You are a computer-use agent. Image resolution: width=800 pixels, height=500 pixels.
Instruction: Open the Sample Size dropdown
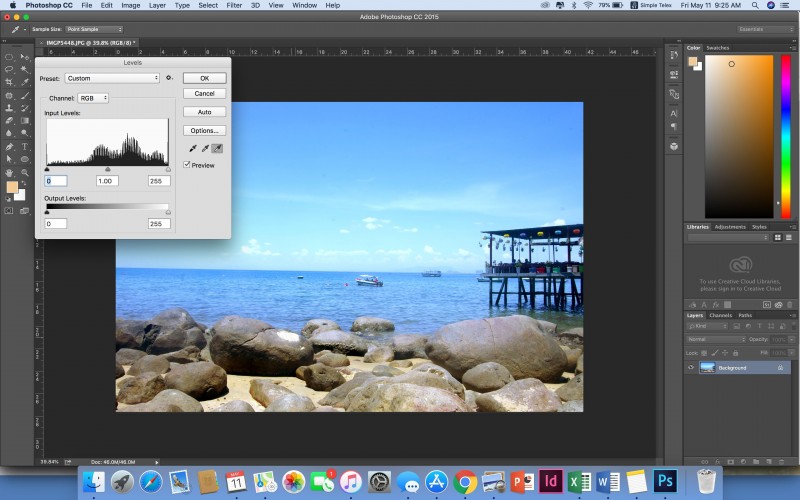94,29
